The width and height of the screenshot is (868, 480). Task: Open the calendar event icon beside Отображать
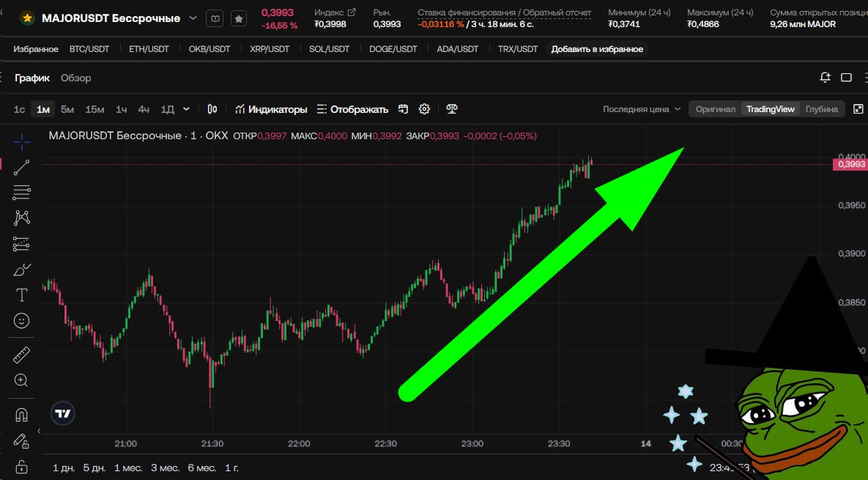point(403,109)
